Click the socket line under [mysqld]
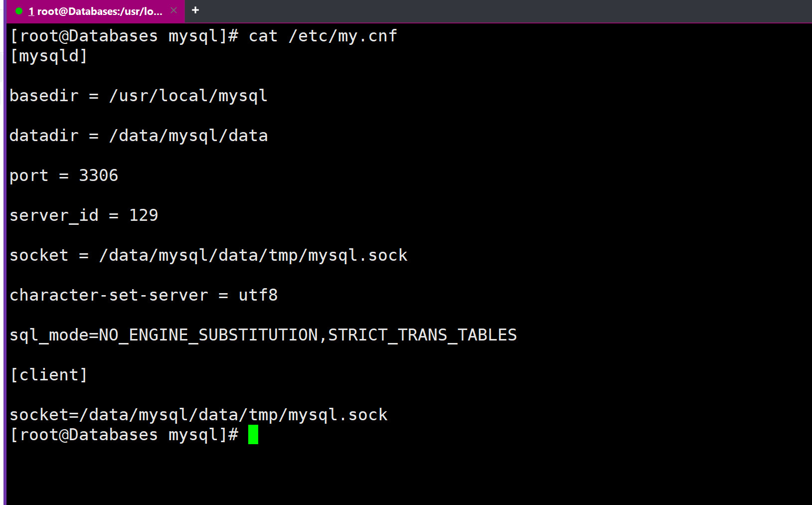Viewport: 812px width, 505px height. click(208, 255)
